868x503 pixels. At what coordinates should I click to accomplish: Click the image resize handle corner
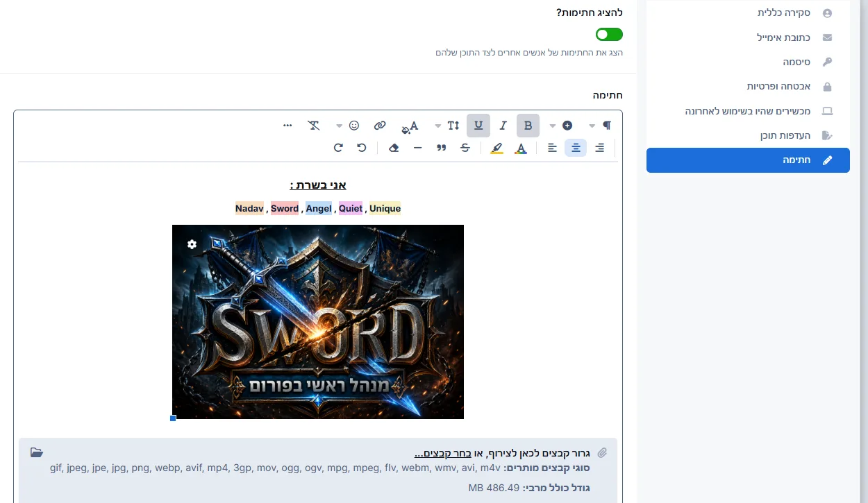tap(173, 418)
